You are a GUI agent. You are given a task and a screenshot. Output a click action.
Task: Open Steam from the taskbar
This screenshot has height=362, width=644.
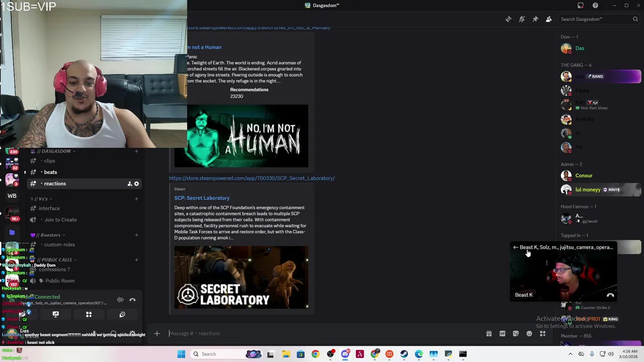(x=404, y=354)
